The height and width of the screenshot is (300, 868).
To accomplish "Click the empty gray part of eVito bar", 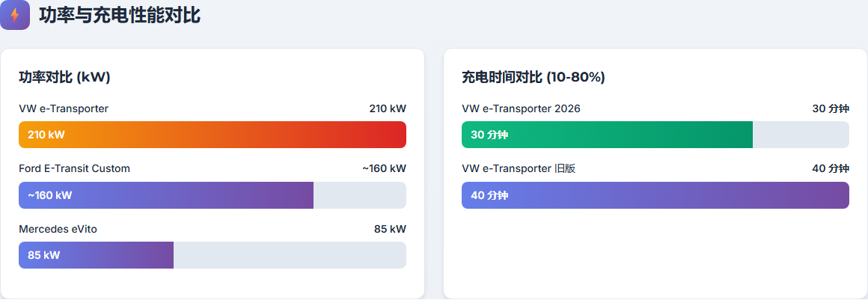I will [x=290, y=255].
